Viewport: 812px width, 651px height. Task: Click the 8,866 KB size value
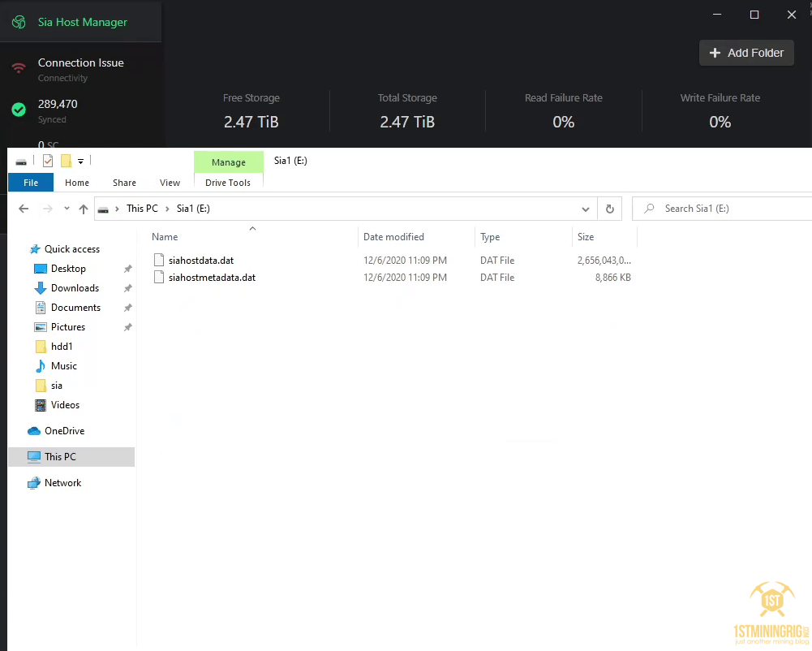613,278
